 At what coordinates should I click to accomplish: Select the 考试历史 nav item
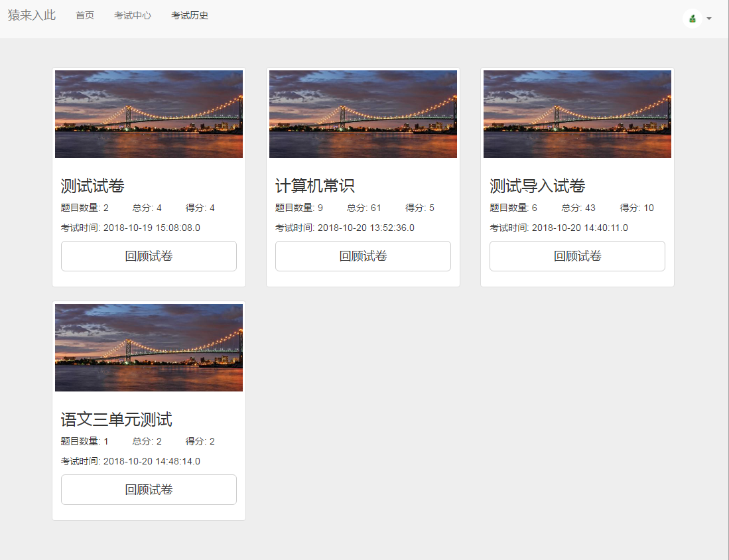190,15
